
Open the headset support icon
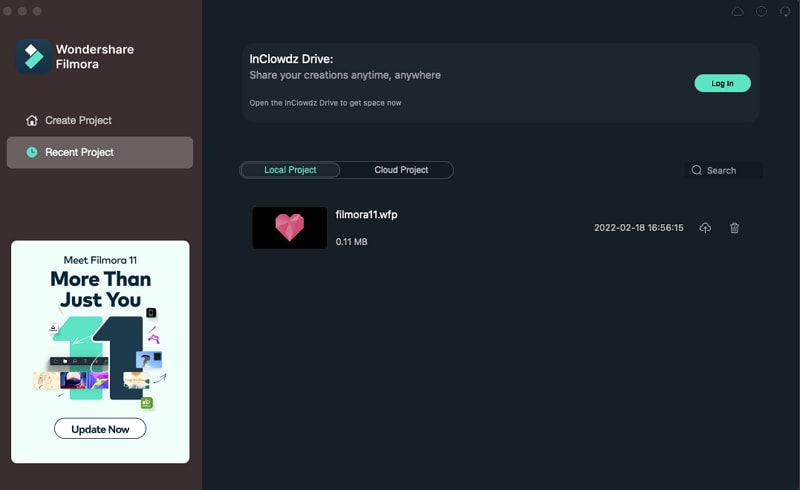coord(785,11)
